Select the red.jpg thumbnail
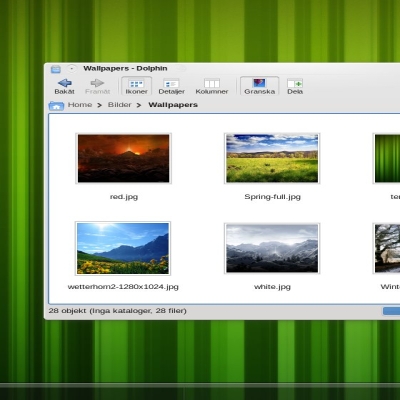The width and height of the screenshot is (400, 400). coord(123,158)
